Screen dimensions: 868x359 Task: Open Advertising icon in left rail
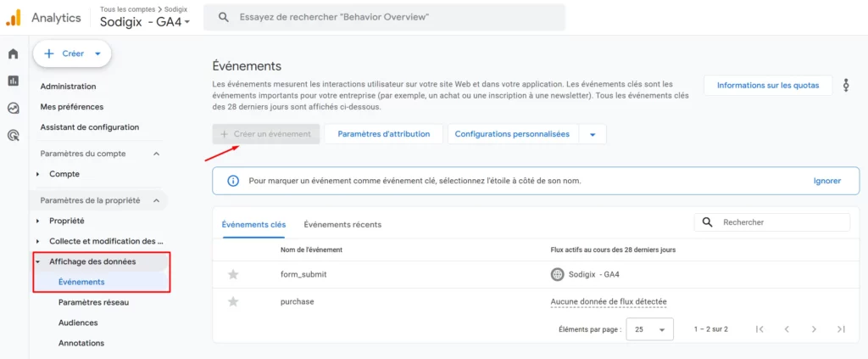pos(14,135)
